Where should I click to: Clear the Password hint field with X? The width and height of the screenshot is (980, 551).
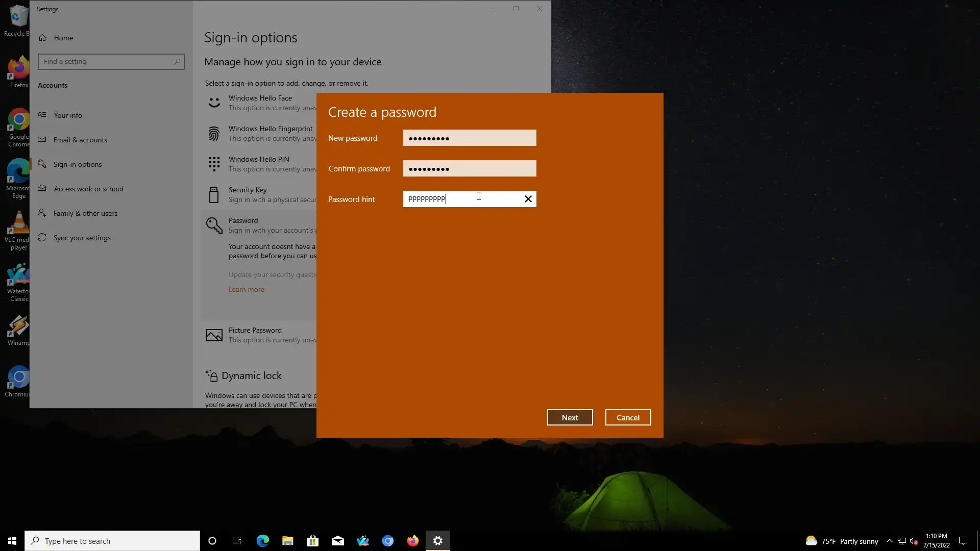coord(528,199)
